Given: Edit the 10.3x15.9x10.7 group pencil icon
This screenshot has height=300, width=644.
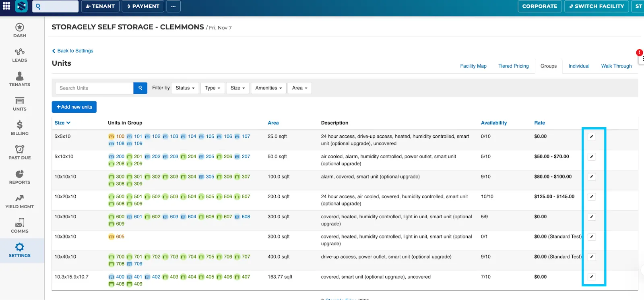Looking at the screenshot, I should tap(592, 277).
